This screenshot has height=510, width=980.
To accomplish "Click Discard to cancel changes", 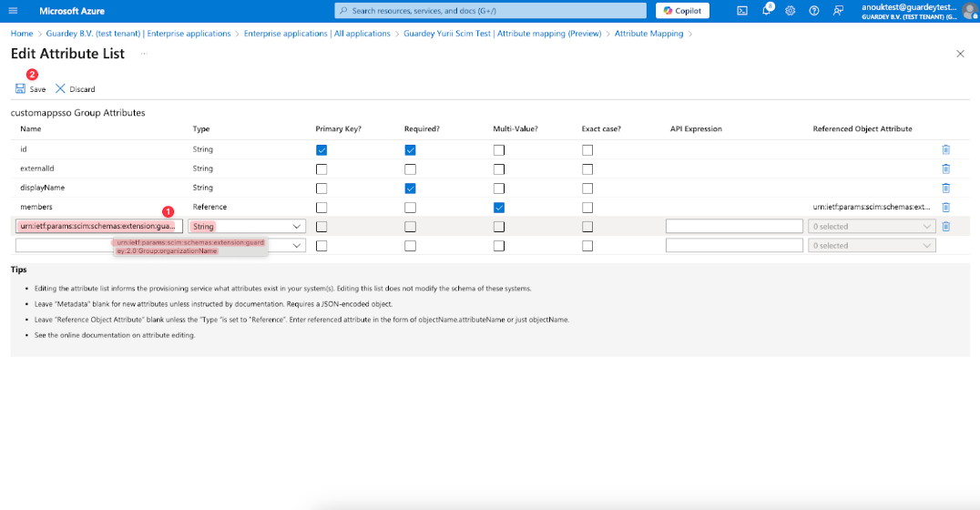I will 75,89.
